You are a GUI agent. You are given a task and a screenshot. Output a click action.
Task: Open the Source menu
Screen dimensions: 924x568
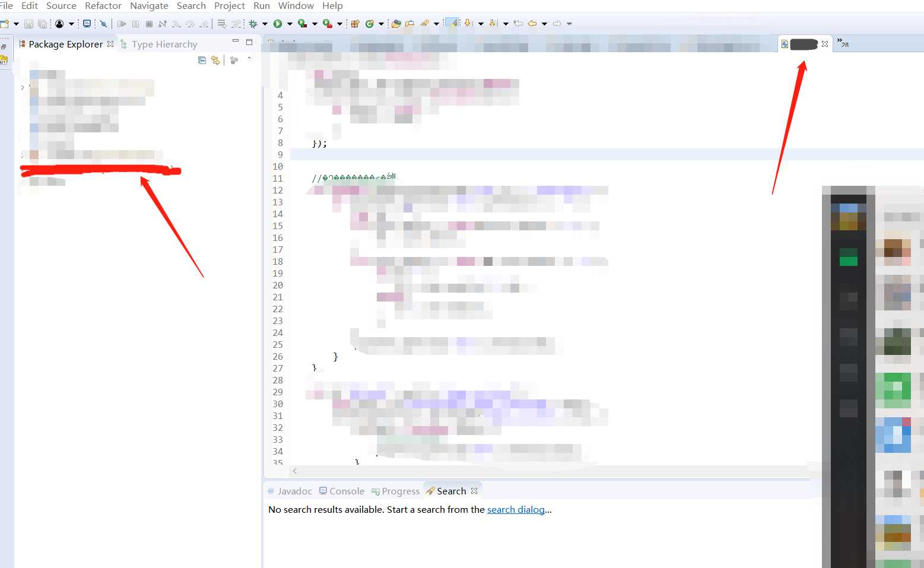(61, 5)
